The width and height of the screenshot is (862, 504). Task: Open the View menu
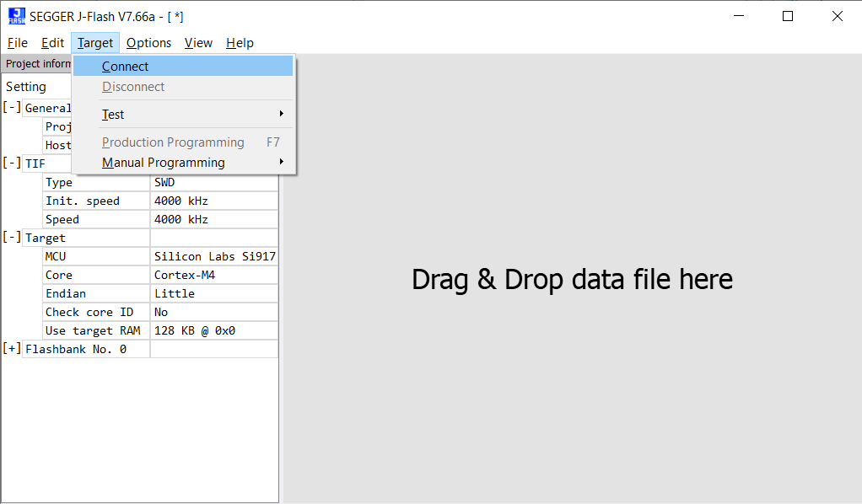click(198, 43)
